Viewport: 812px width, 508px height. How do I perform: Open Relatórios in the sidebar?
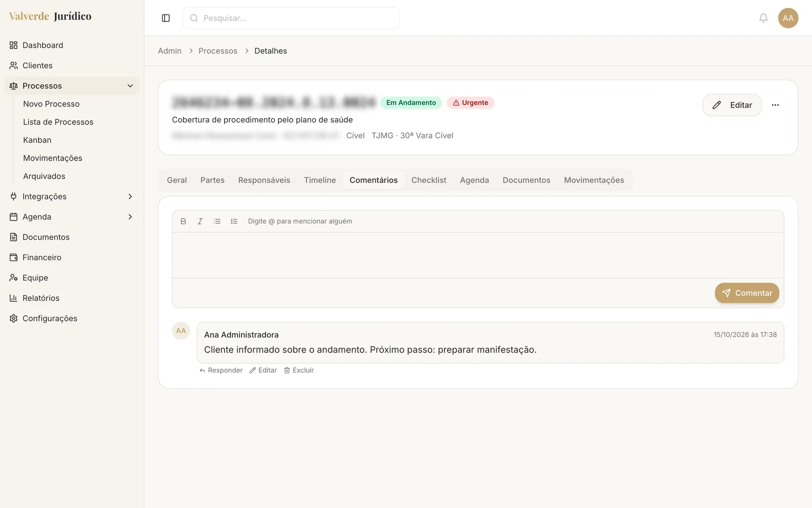(x=72, y=298)
